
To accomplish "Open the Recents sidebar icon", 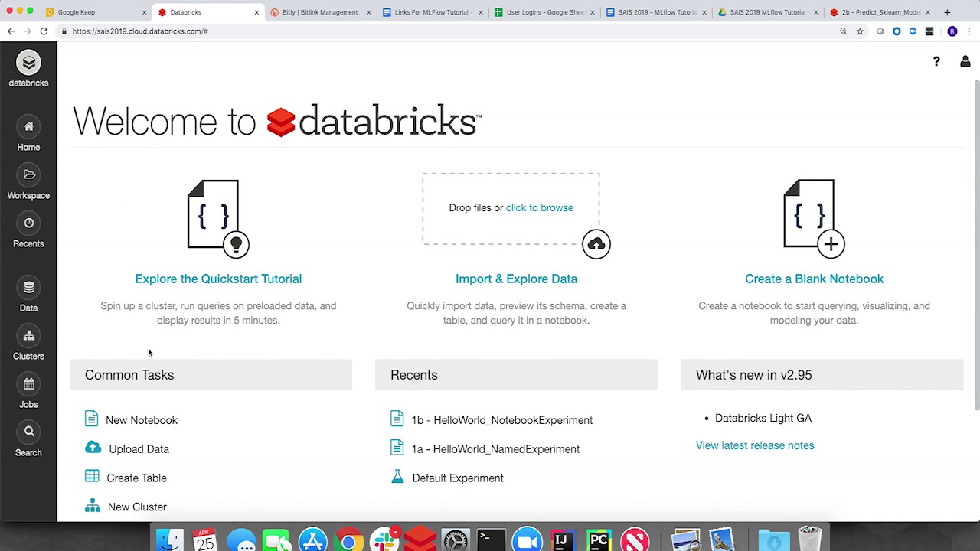I will 28,232.
